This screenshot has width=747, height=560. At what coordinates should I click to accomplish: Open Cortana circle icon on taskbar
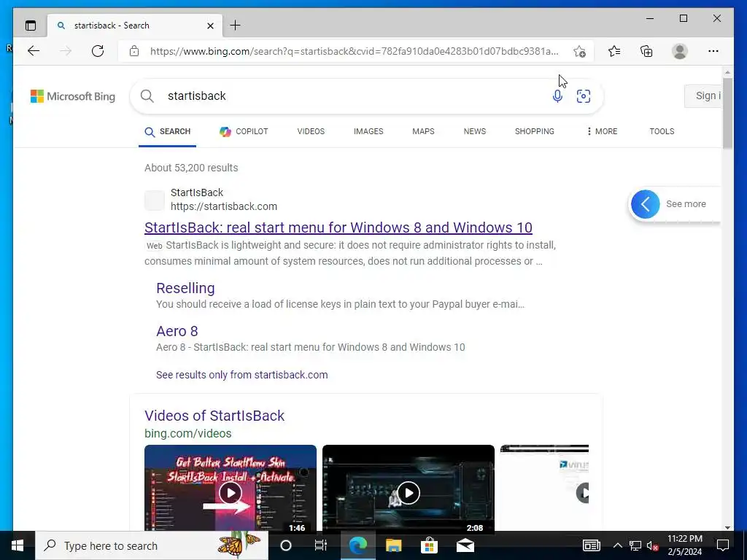(286, 545)
